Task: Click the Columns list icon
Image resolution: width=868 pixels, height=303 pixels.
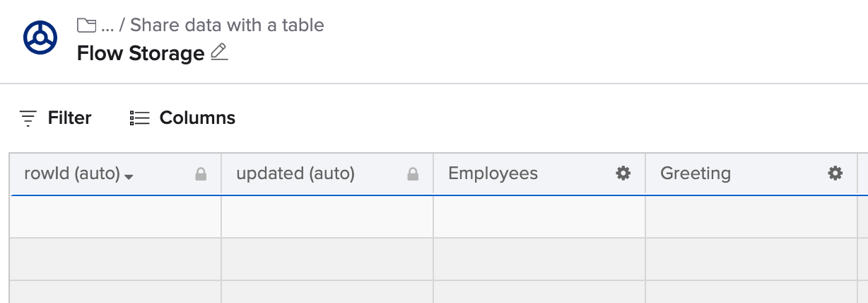Action: click(x=140, y=118)
